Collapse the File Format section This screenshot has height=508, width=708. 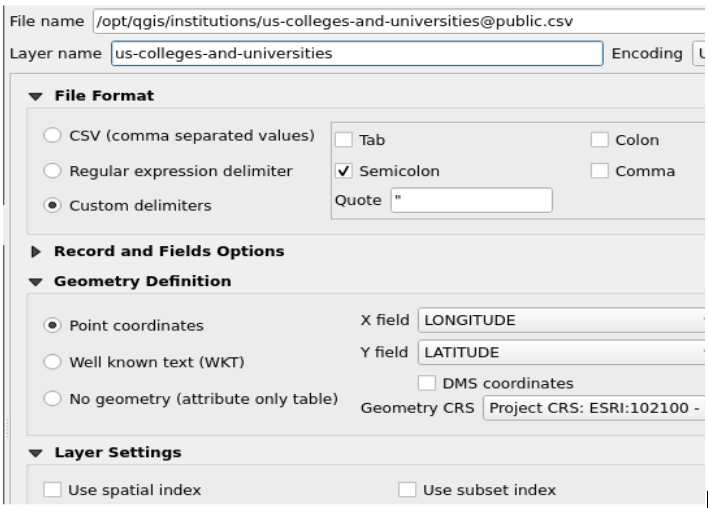pyautogui.click(x=37, y=95)
